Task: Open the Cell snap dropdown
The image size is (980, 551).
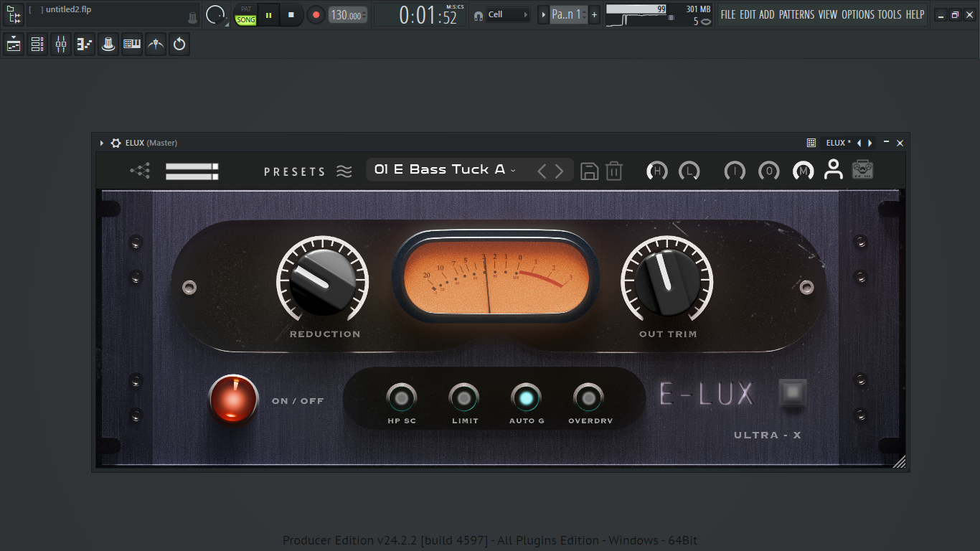Action: coord(509,14)
